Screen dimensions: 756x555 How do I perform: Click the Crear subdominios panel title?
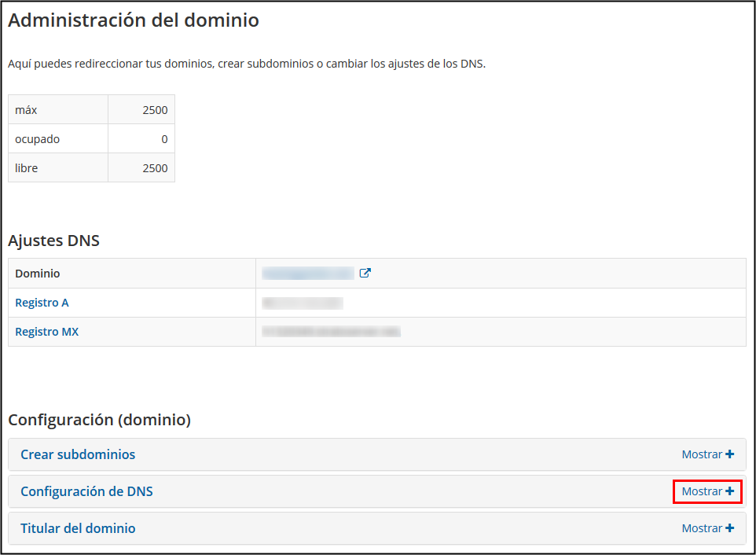click(x=78, y=454)
